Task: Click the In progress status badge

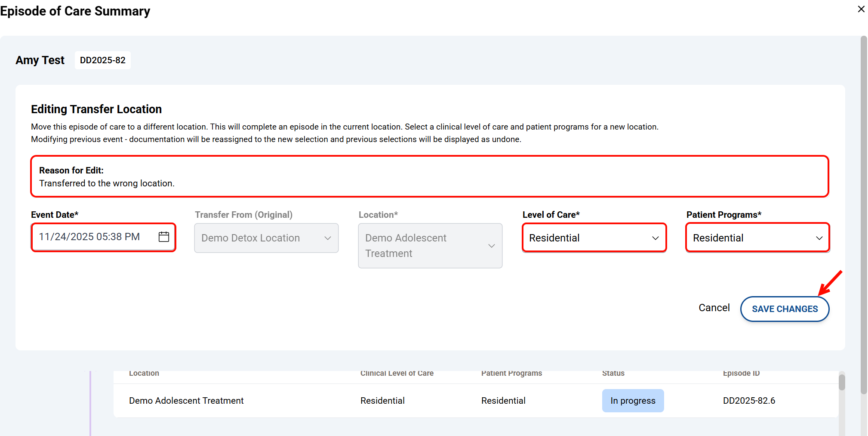Action: coord(632,401)
